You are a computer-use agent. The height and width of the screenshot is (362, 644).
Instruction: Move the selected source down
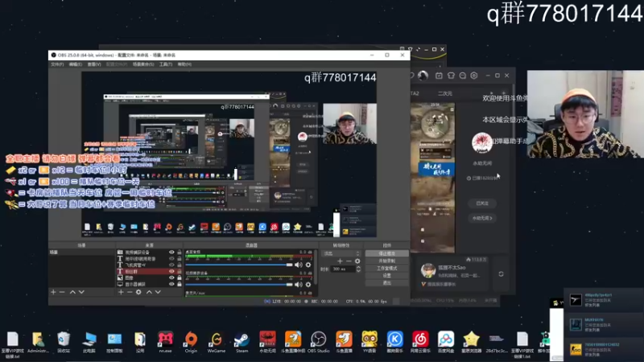coord(158,292)
